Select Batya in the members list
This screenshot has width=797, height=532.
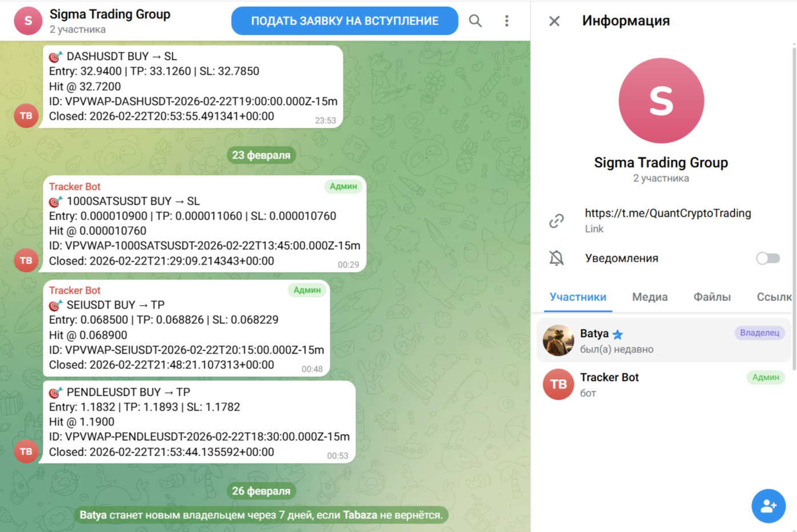coord(664,340)
